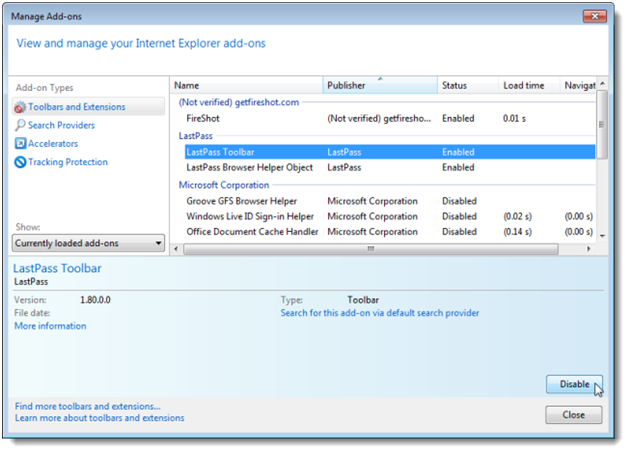Open the More information link

(50, 326)
